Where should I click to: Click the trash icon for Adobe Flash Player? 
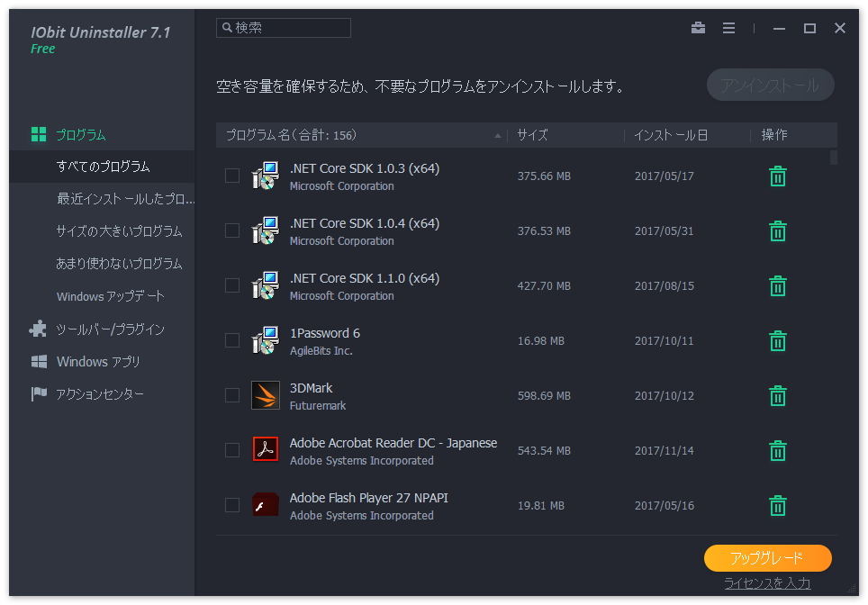click(777, 505)
